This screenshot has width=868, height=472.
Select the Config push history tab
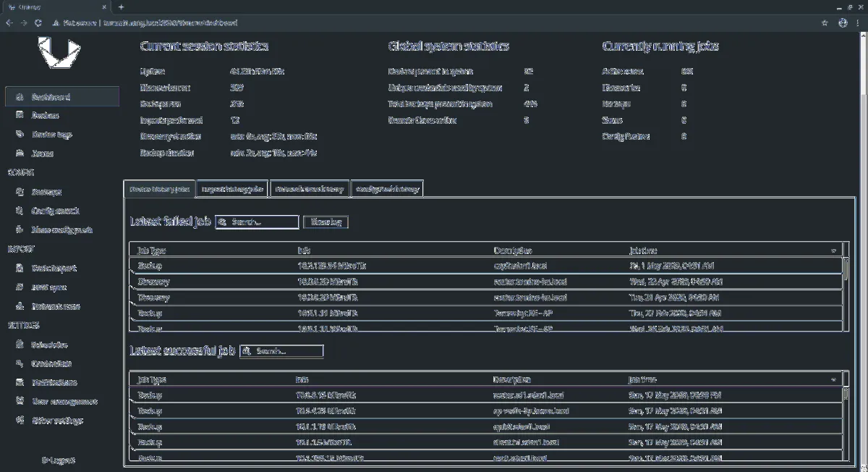coord(387,189)
